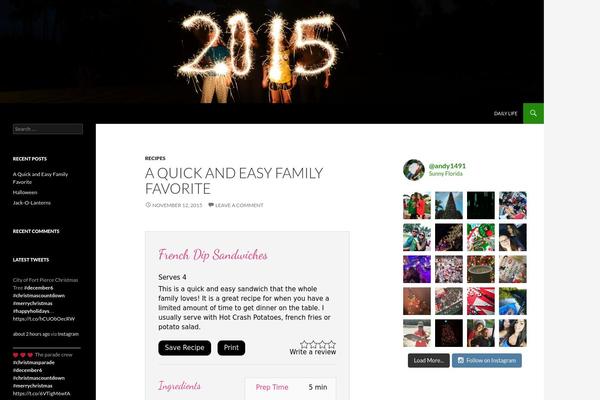Open the Christmas tree Instagram thumbnail
600x400 pixels.
[x=448, y=205]
